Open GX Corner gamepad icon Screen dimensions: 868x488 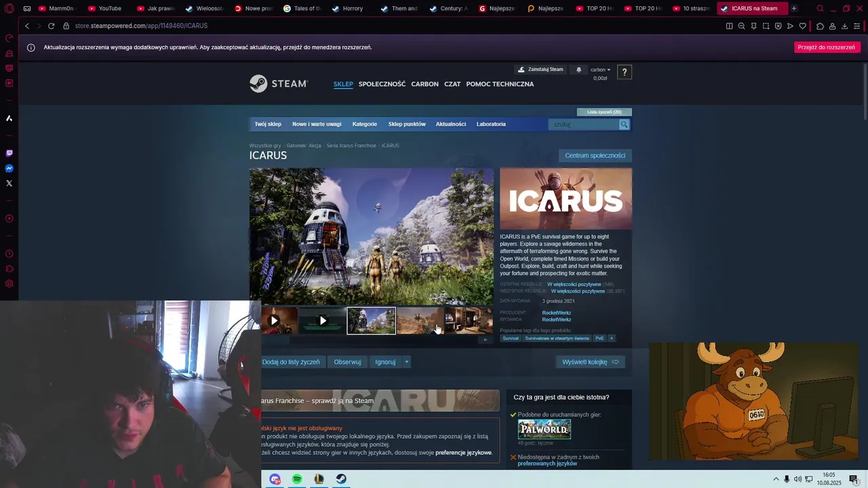coord(27,9)
